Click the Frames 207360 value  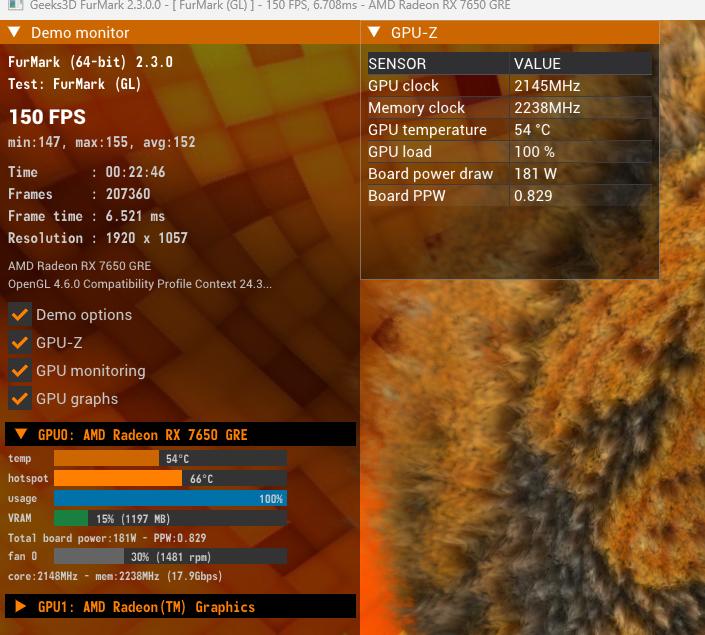128,194
